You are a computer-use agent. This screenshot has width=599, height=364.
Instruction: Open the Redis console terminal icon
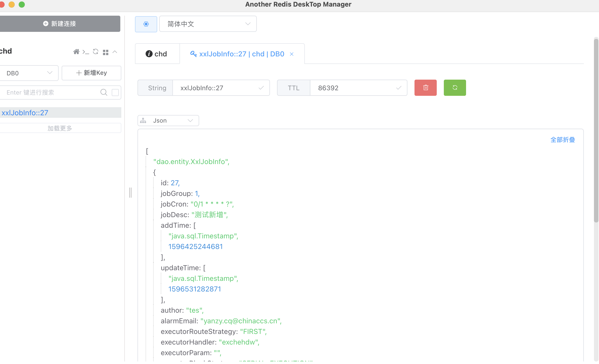[86, 52]
